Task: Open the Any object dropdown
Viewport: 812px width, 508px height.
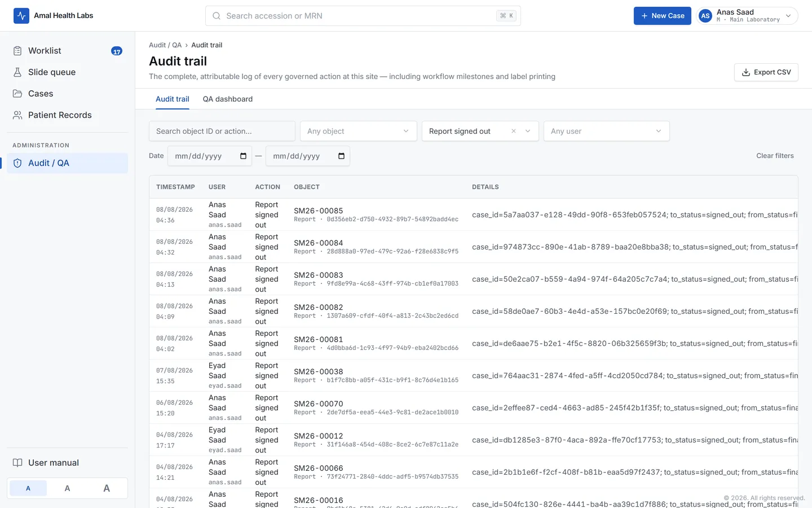Action: (x=359, y=131)
